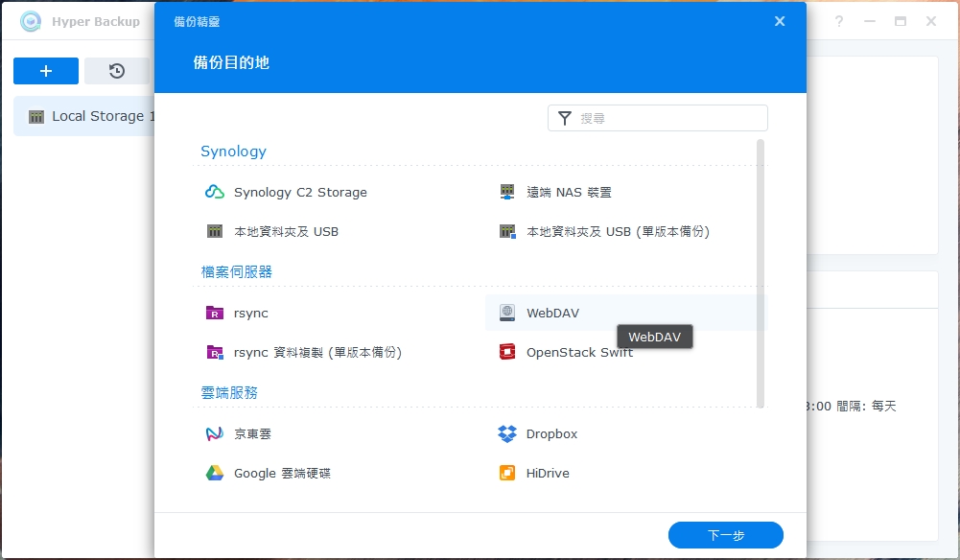Viewport: 960px width, 560px height.
Task: Choose 遠端 NAS 裝置 label
Action: coord(569,192)
